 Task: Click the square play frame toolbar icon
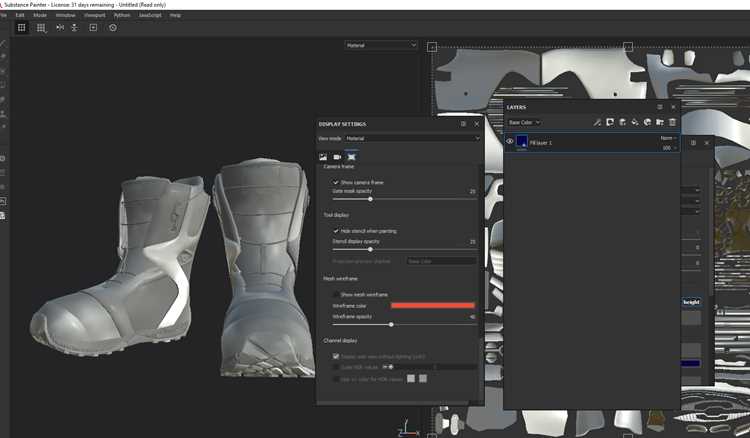click(93, 28)
